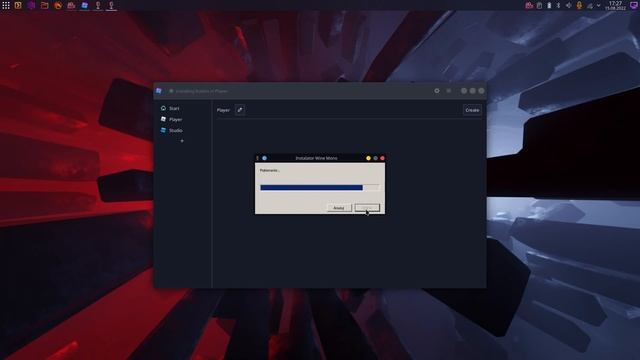Viewport: 640px width, 360px height.
Task: Switch to the blue launcher task in panel
Action: (x=84, y=5)
